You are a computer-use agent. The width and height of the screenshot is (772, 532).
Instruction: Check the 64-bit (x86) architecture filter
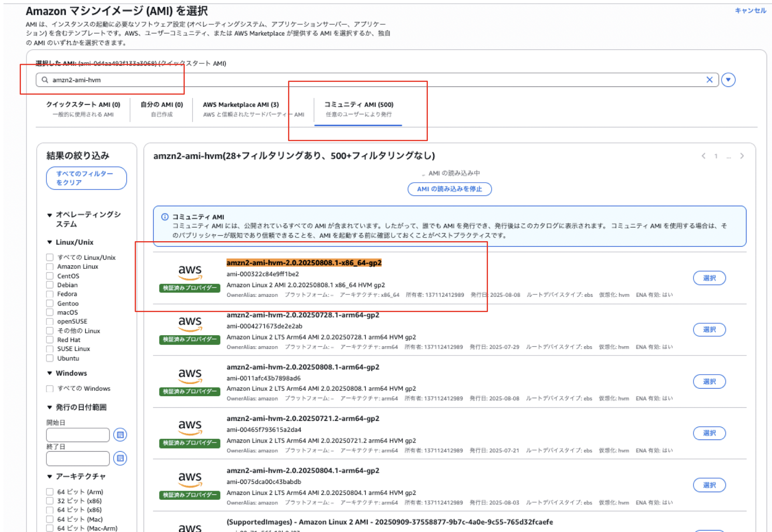[50, 510]
